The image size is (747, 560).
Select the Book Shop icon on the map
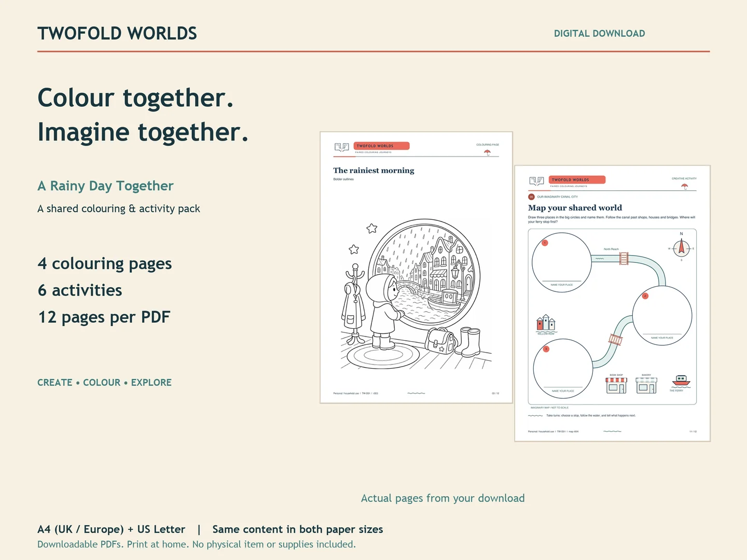[616, 385]
